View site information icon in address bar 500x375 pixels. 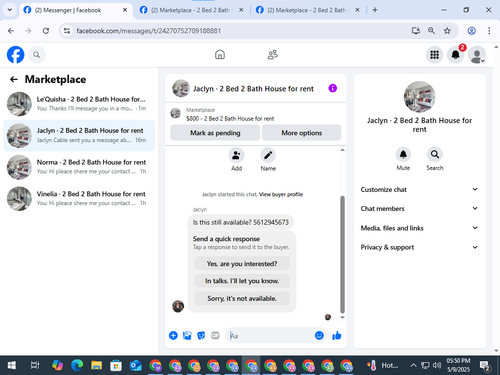pyautogui.click(x=67, y=31)
